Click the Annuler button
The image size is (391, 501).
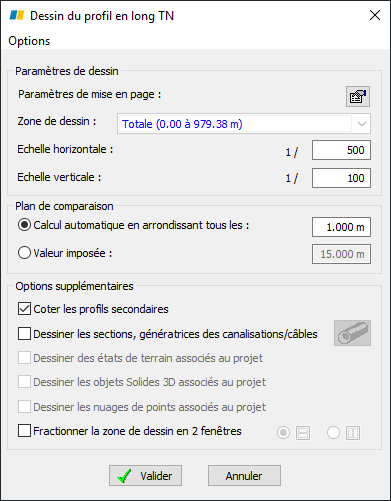244,476
